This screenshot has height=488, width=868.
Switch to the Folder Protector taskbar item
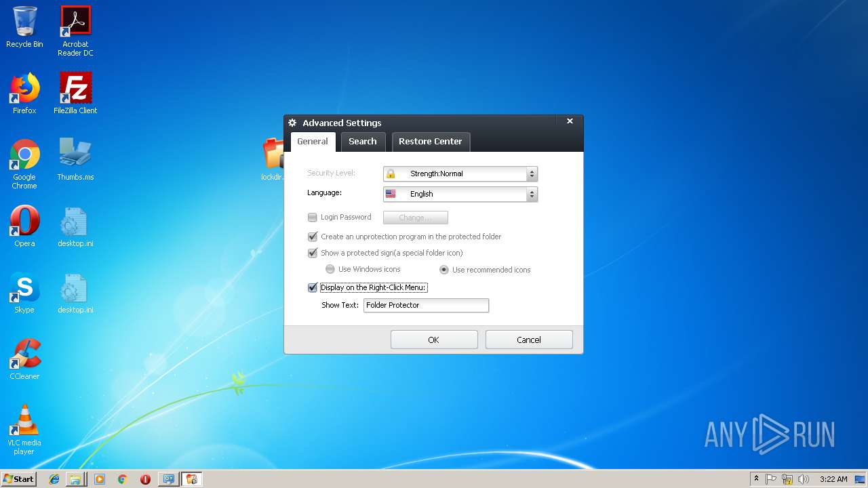tap(192, 479)
